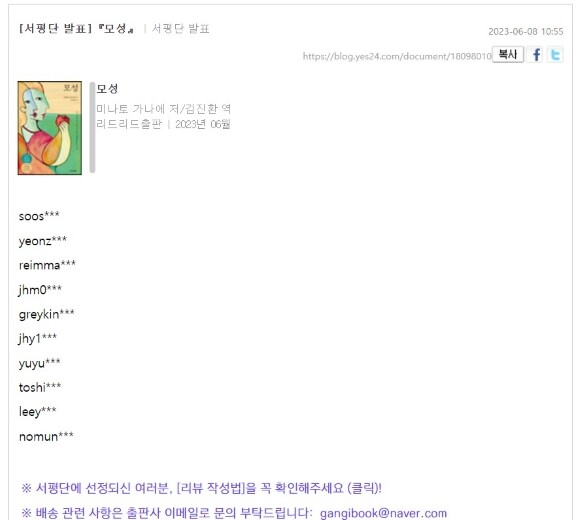Open the 모성 book title link
Screen dimensions: 580x520
click(107, 89)
